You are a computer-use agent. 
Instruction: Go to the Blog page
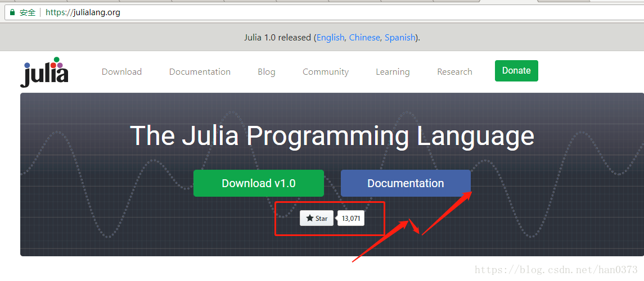coord(267,72)
